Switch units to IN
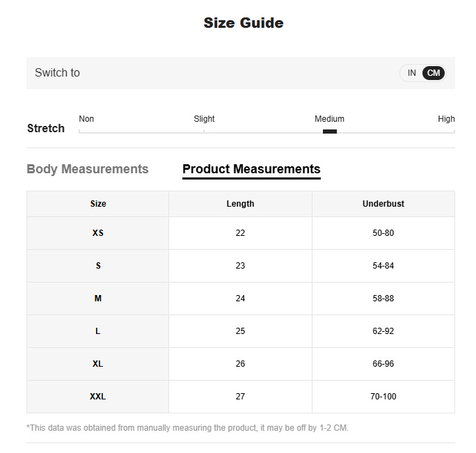This screenshot has height=453, width=476. pos(412,73)
